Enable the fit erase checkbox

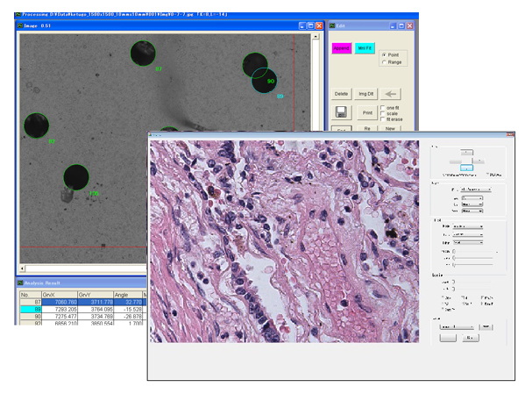[383, 119]
